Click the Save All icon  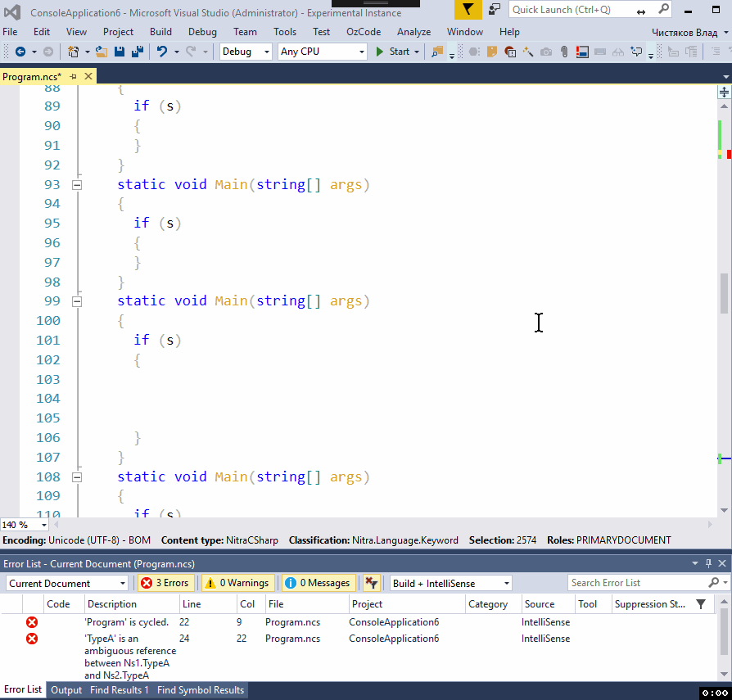[x=138, y=52]
